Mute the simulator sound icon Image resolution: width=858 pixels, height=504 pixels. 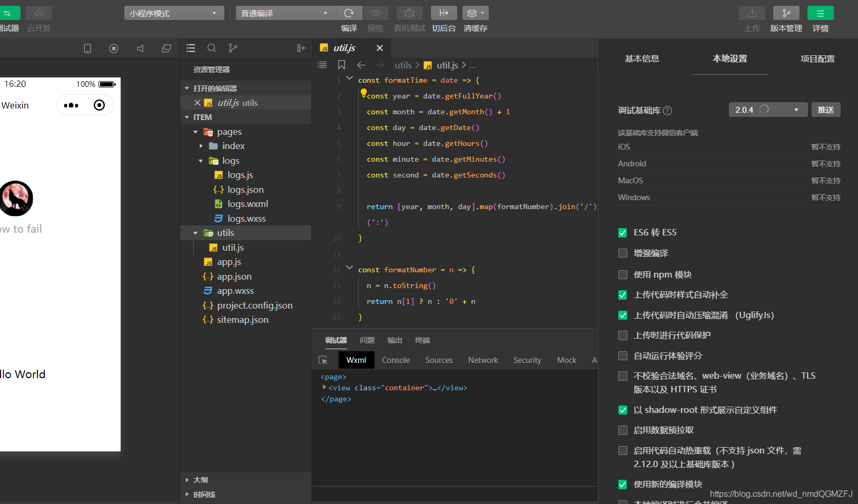tap(140, 48)
